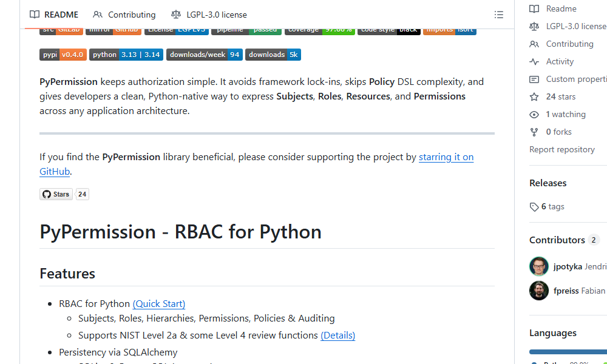
Task: Click the Activity pulse icon
Action: (x=534, y=61)
